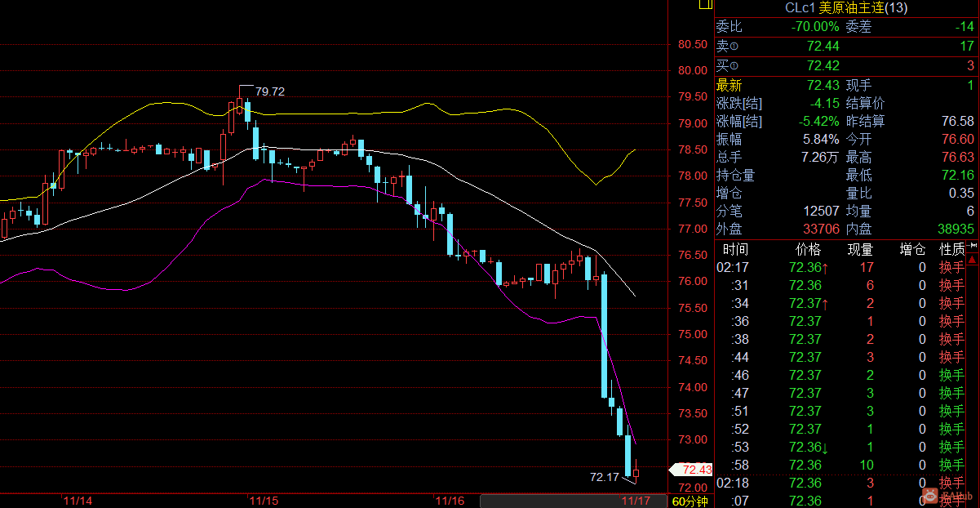Click the sell price 72.44
The width and height of the screenshot is (980, 508).
(823, 47)
